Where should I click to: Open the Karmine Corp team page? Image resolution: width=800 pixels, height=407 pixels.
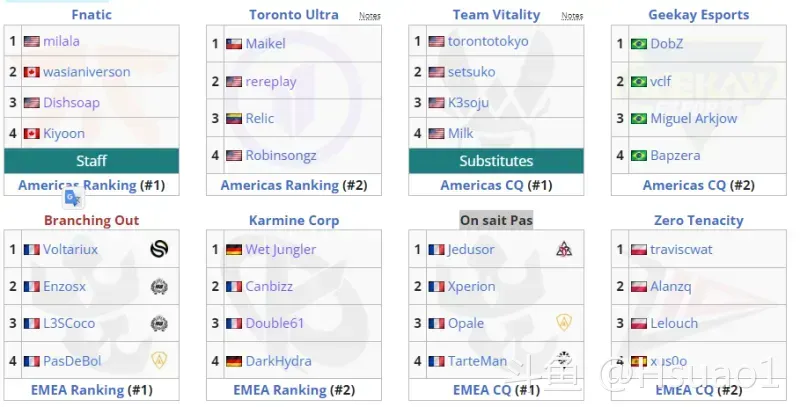[x=294, y=220]
